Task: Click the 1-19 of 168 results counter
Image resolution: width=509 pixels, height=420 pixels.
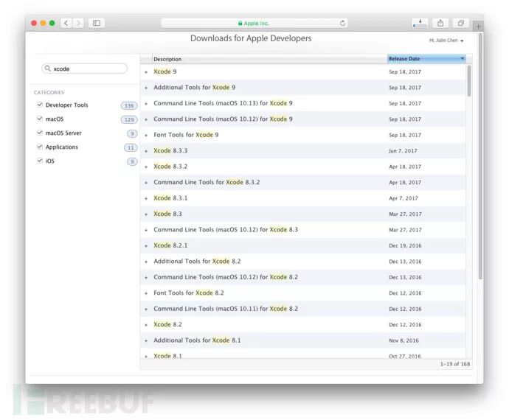Action: pyautogui.click(x=455, y=364)
